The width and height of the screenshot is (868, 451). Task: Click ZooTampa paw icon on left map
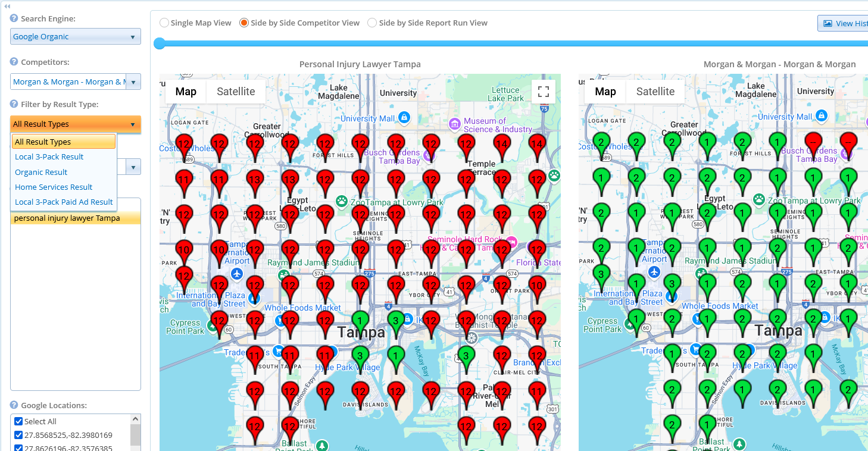(342, 201)
